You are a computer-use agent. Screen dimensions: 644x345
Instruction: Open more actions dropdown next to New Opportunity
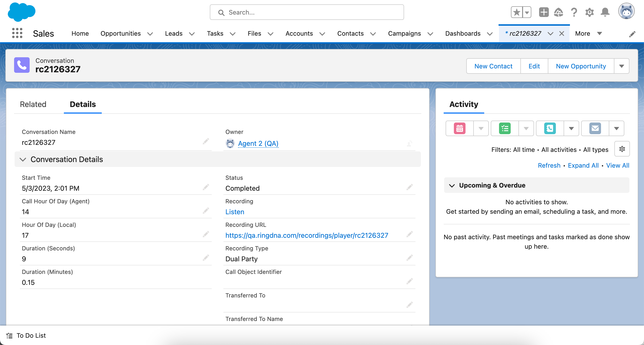(621, 66)
